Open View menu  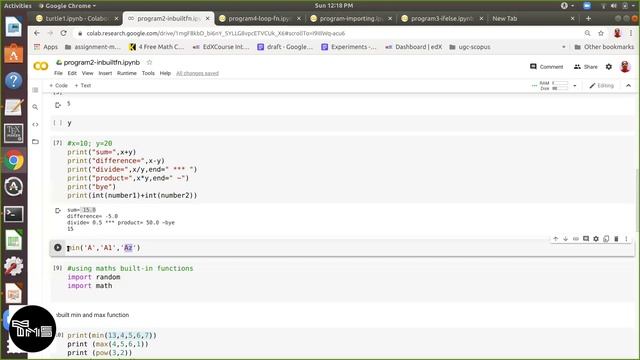(87, 73)
